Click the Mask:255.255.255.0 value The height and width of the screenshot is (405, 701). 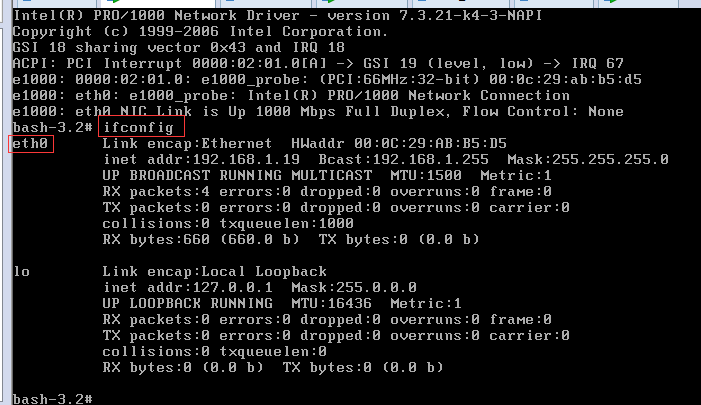pos(587,159)
